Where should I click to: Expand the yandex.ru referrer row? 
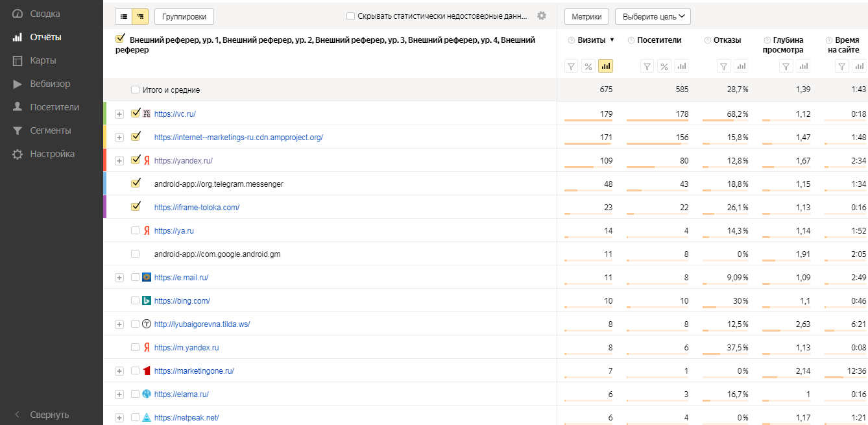tap(119, 161)
